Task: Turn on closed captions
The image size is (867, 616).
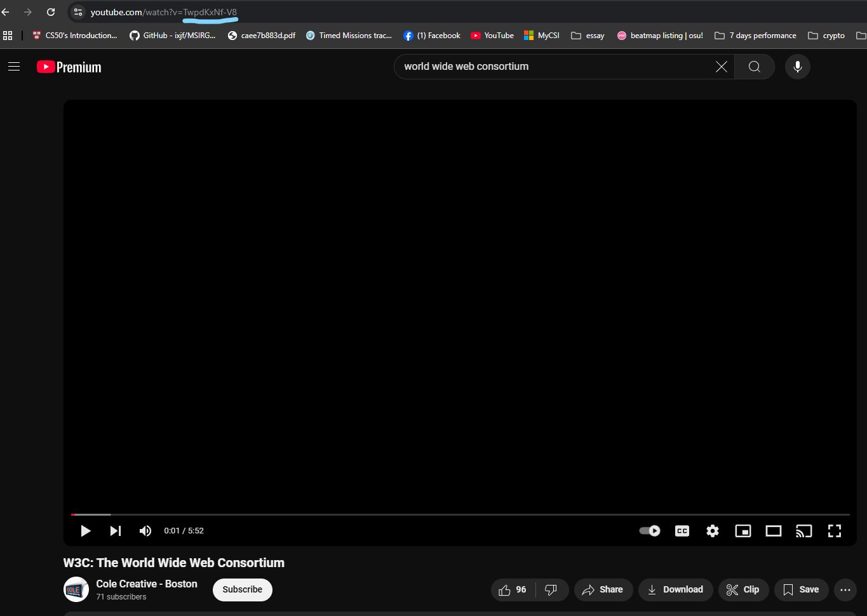Action: pyautogui.click(x=682, y=531)
